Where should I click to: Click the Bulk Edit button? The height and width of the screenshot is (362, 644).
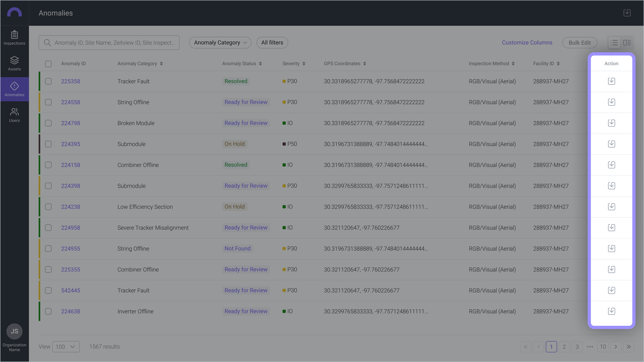coord(580,42)
